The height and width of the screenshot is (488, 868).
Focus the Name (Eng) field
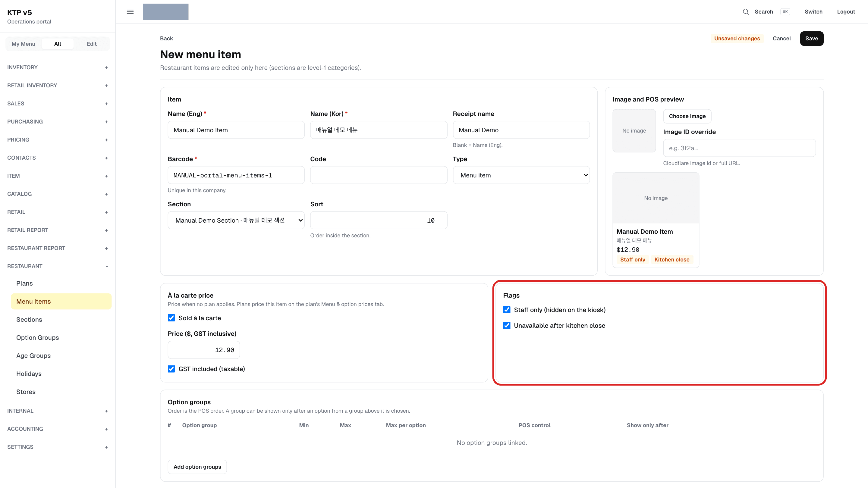click(x=236, y=130)
